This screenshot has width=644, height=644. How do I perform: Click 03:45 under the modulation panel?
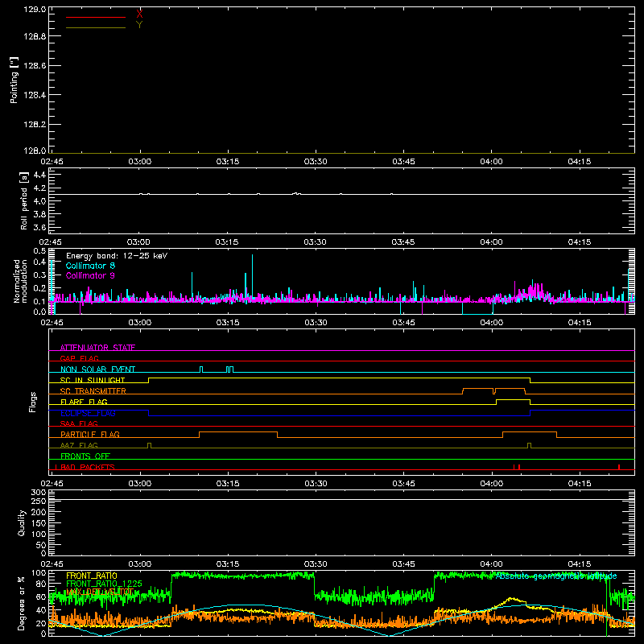point(403,323)
